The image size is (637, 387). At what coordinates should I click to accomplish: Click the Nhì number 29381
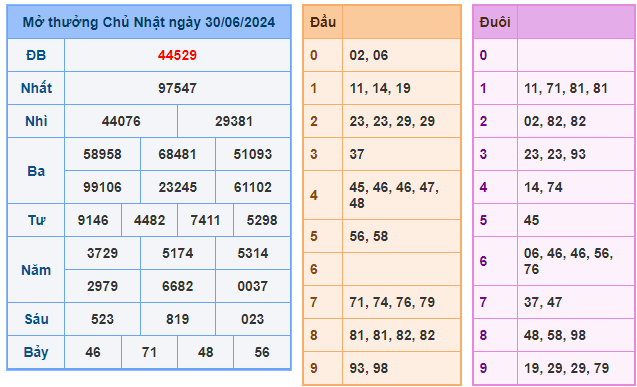(x=234, y=121)
